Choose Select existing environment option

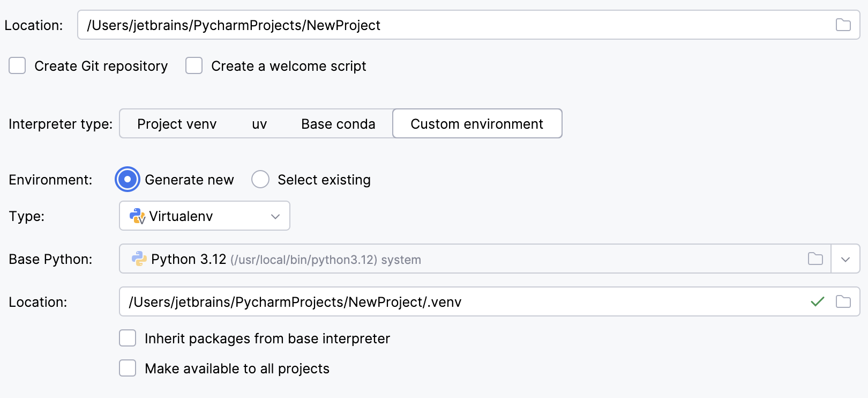coord(260,179)
